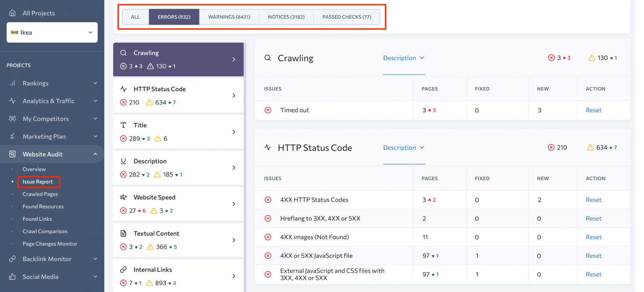
Task: Click the Marketing Plan checklist icon
Action: click(13, 137)
